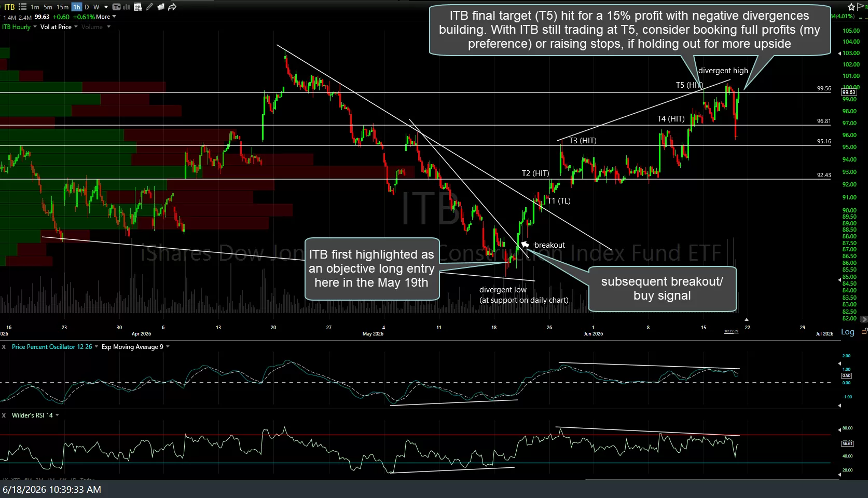Click the arrow below PPO -1.00 scale
Image resolution: width=868 pixels, height=498 pixels.
[839, 406]
